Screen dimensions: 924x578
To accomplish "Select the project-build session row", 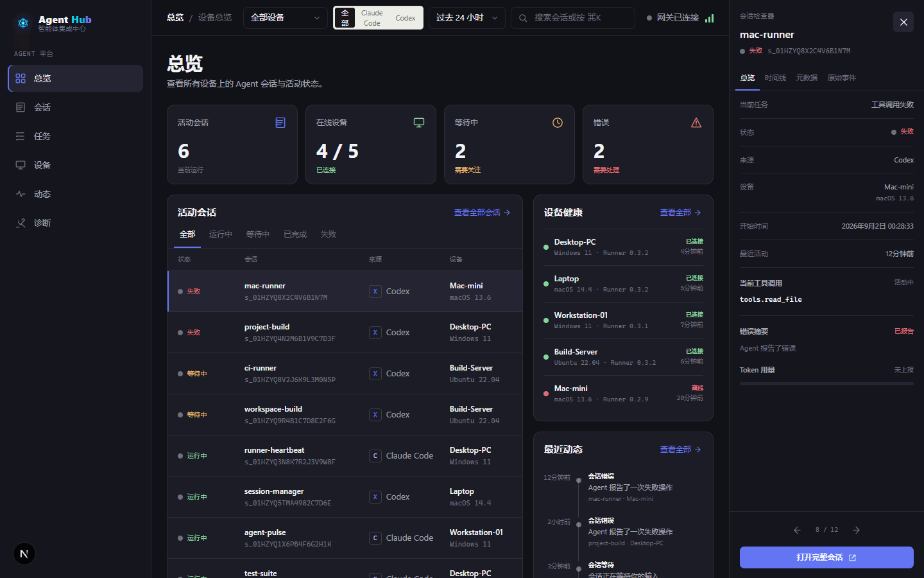I will [345, 333].
